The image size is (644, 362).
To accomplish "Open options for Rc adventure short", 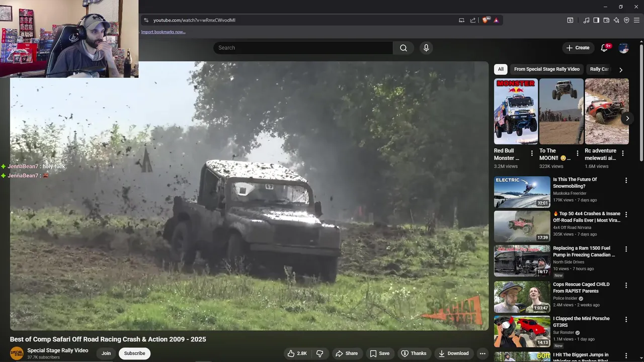I will click(623, 153).
